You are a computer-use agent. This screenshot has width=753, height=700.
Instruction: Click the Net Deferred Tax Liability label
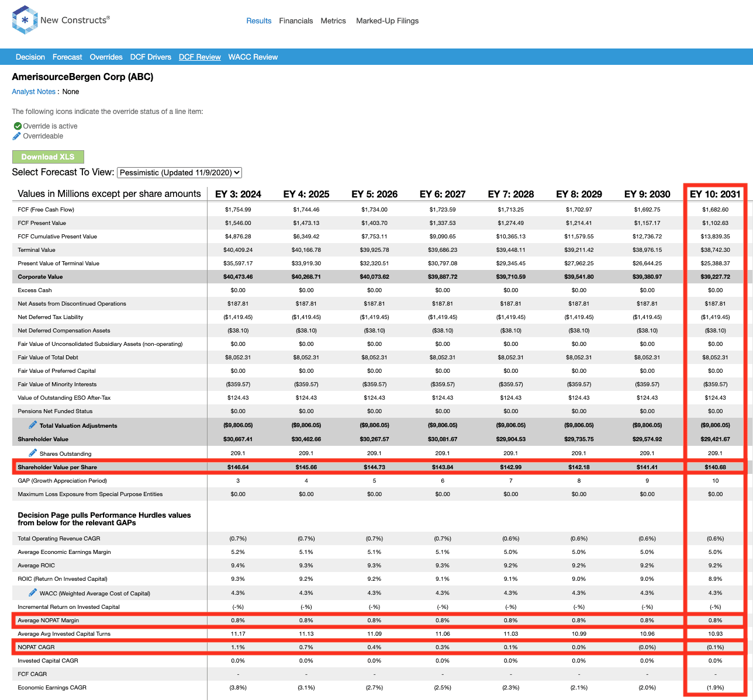[50, 317]
